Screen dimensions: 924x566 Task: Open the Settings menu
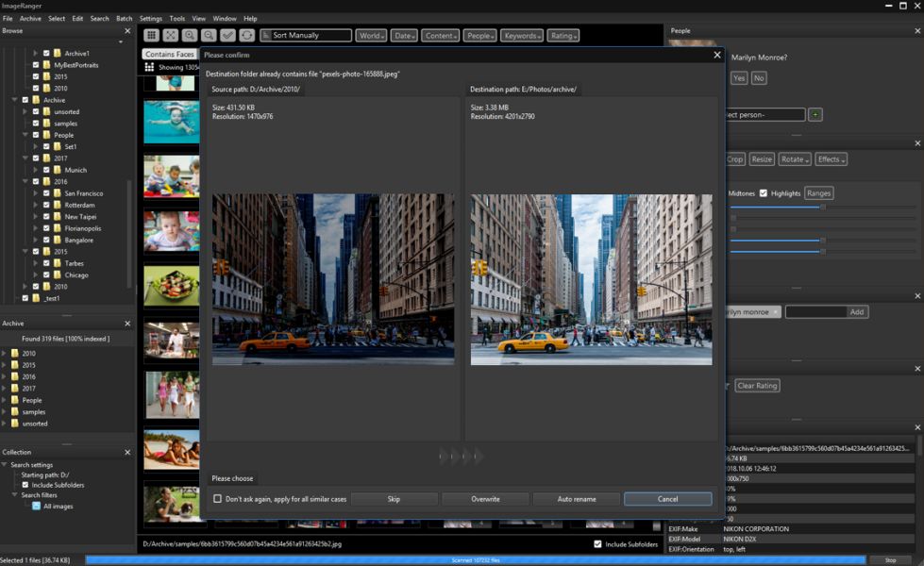coord(151,19)
